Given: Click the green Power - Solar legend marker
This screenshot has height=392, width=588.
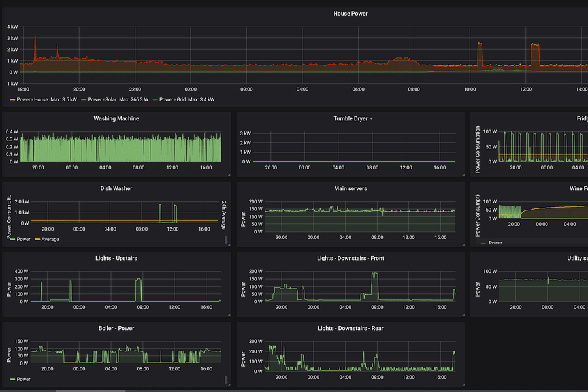Looking at the screenshot, I should coord(85,99).
